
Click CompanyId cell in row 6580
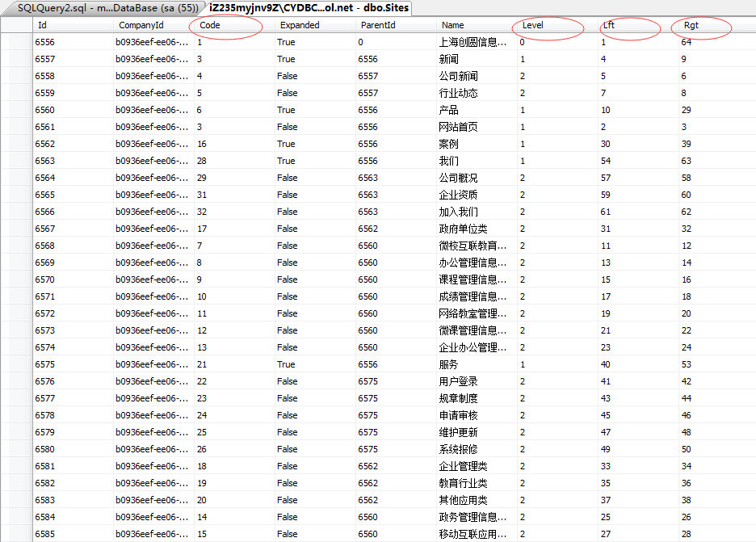point(153,449)
